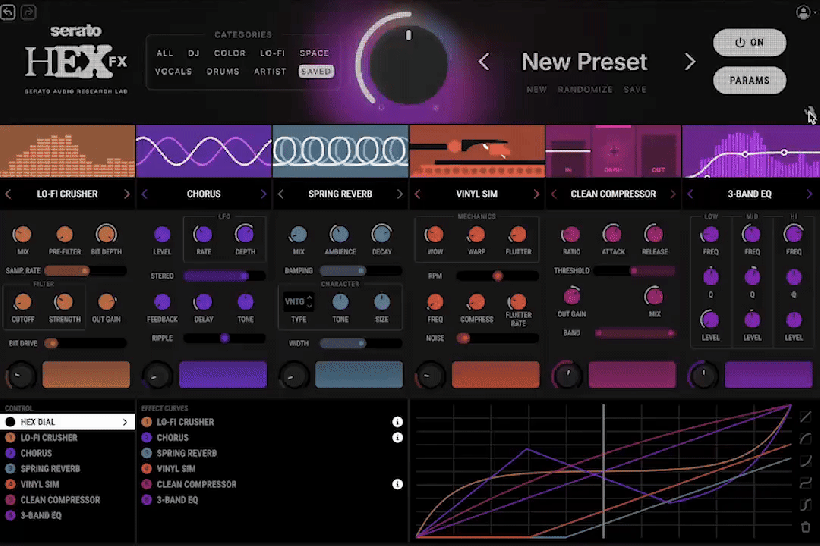Click info icon on Chorus curve row

[x=397, y=437]
